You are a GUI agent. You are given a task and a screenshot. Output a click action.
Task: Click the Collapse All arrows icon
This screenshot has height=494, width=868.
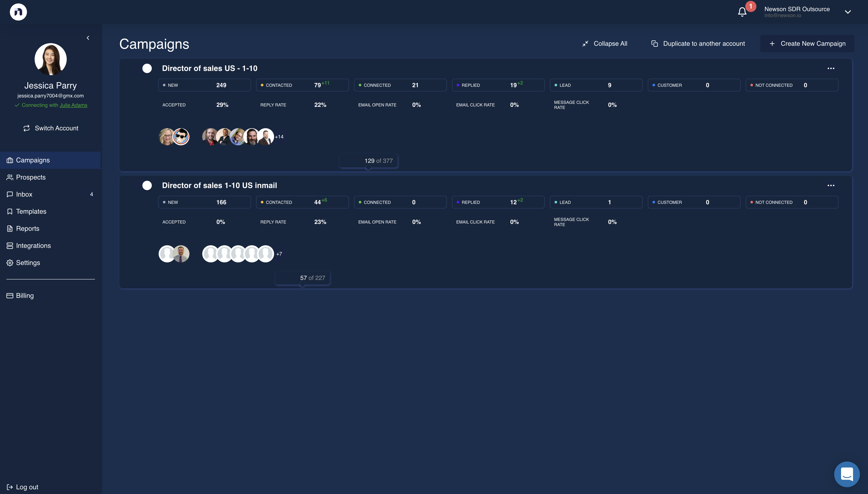(x=585, y=44)
